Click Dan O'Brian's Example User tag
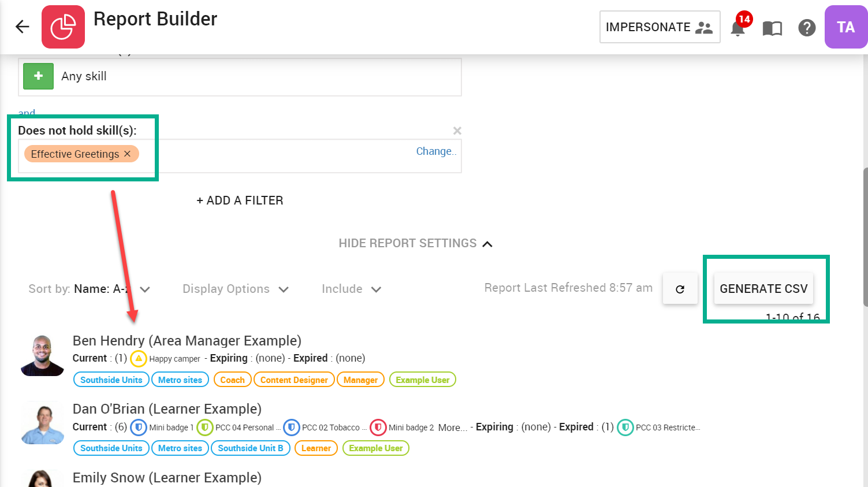 376,448
